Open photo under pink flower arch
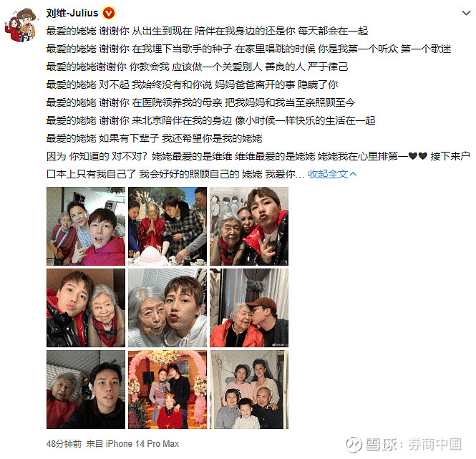476x459 pixels. coord(167,390)
